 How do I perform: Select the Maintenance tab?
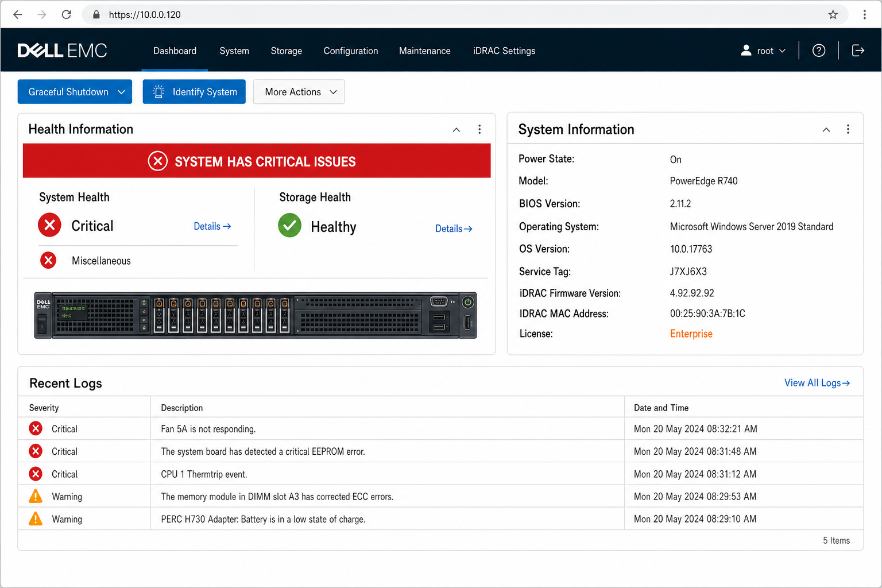(x=425, y=51)
